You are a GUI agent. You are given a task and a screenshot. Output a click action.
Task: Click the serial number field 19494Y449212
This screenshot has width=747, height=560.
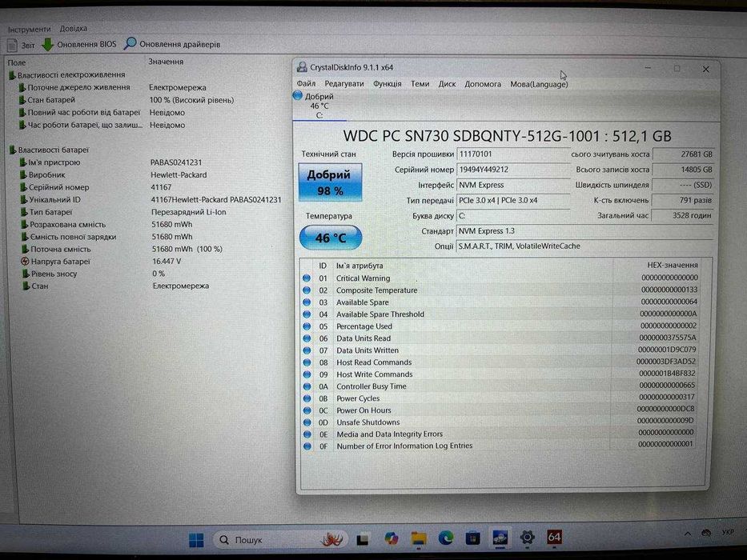(x=513, y=170)
